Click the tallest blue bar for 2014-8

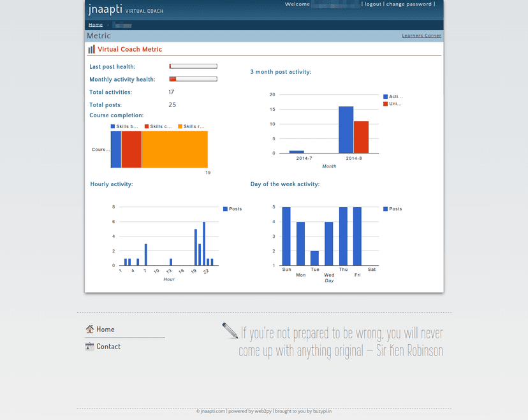tap(346, 130)
